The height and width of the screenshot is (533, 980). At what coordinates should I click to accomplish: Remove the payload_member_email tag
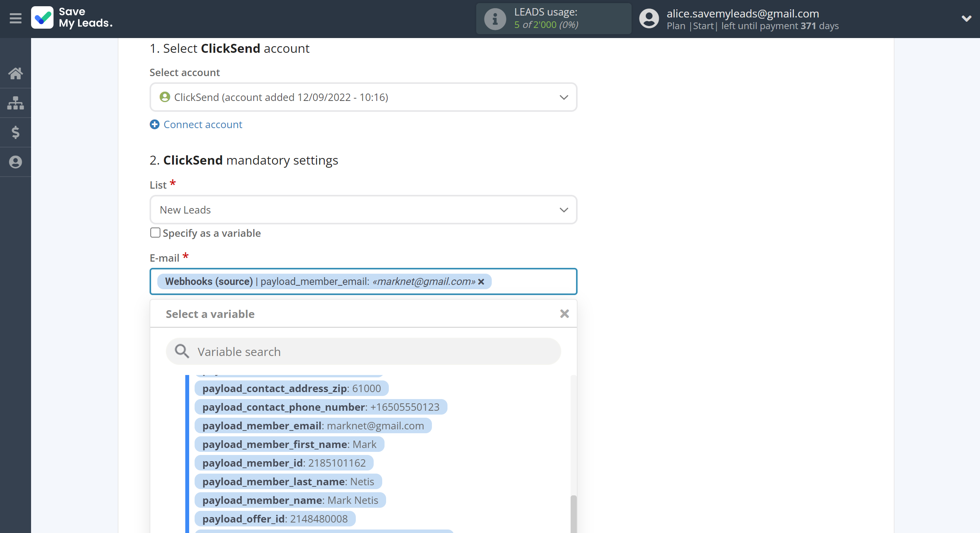coord(481,281)
